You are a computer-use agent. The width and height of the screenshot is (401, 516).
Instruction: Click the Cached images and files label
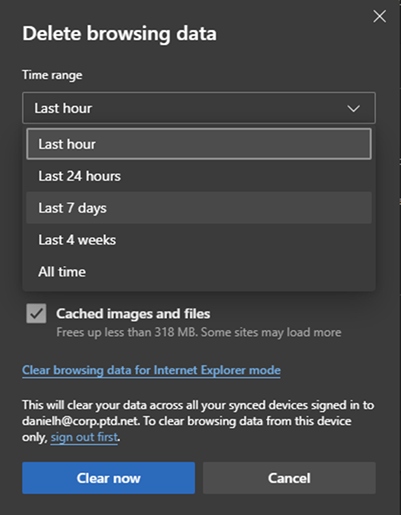[133, 314]
